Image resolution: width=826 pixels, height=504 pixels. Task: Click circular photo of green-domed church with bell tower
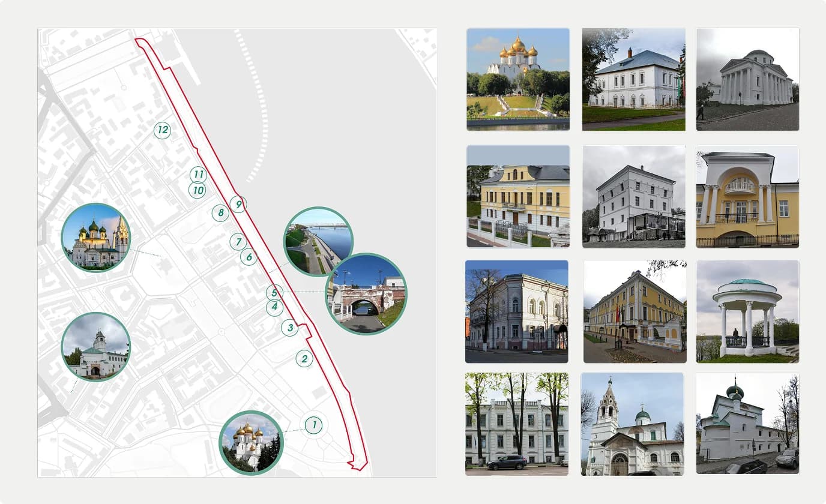click(96, 238)
